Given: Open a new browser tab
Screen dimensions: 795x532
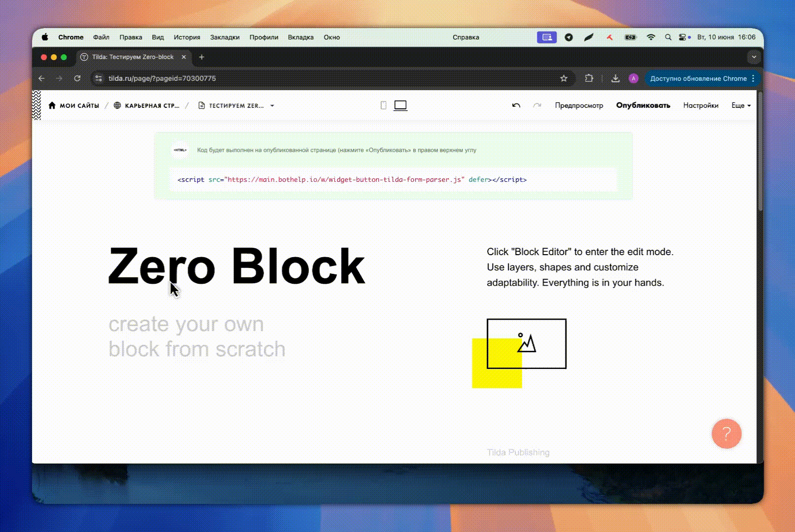Looking at the screenshot, I should click(x=201, y=57).
